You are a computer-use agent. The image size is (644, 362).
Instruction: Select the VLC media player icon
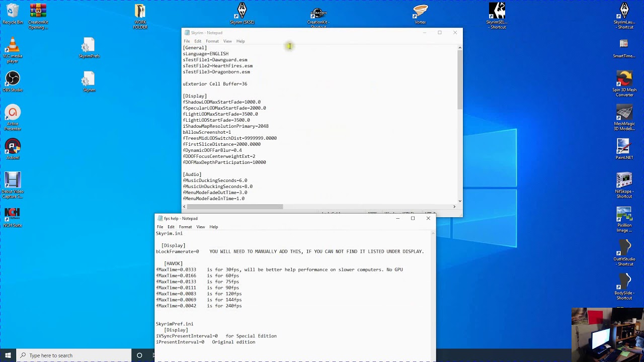click(x=13, y=51)
